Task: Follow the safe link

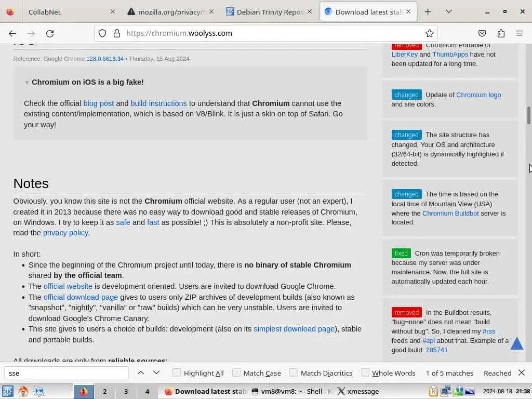Action: 123,222
